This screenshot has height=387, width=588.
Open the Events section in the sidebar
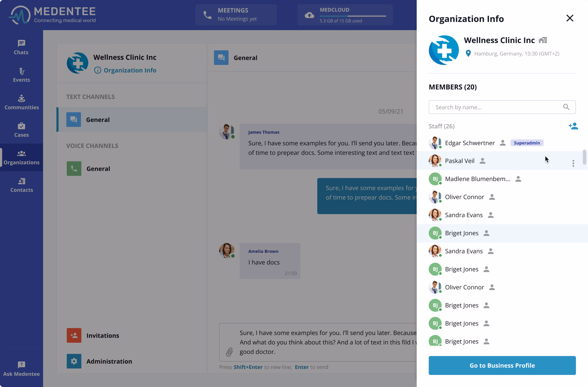tap(21, 75)
